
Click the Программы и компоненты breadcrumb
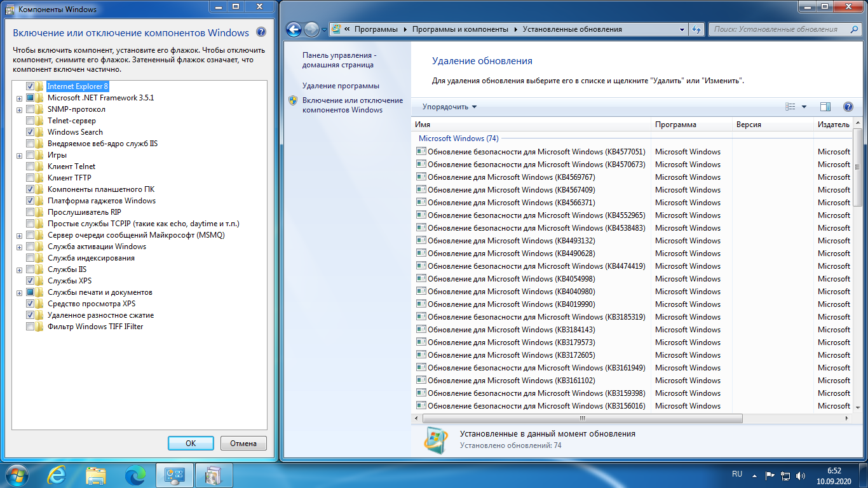pos(460,29)
